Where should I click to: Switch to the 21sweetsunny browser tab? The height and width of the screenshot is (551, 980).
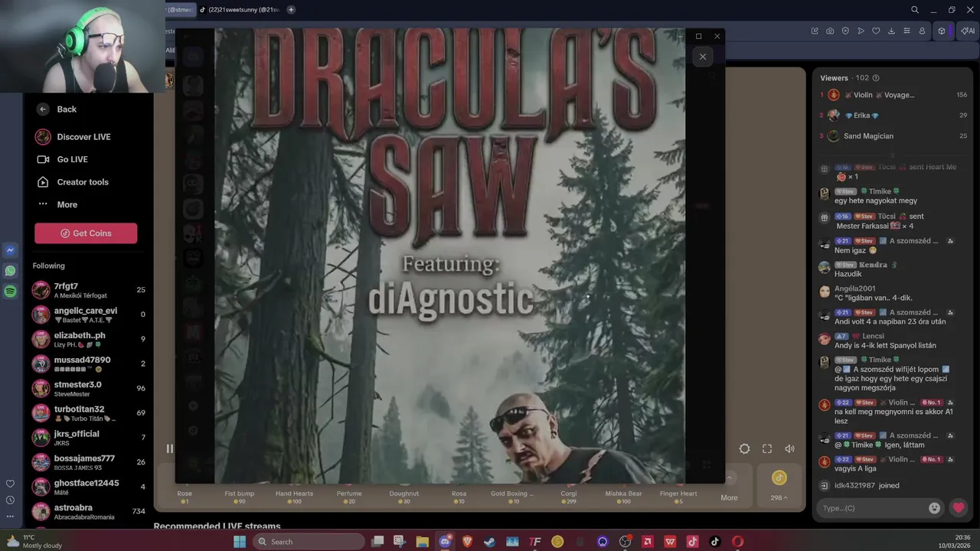point(240,10)
